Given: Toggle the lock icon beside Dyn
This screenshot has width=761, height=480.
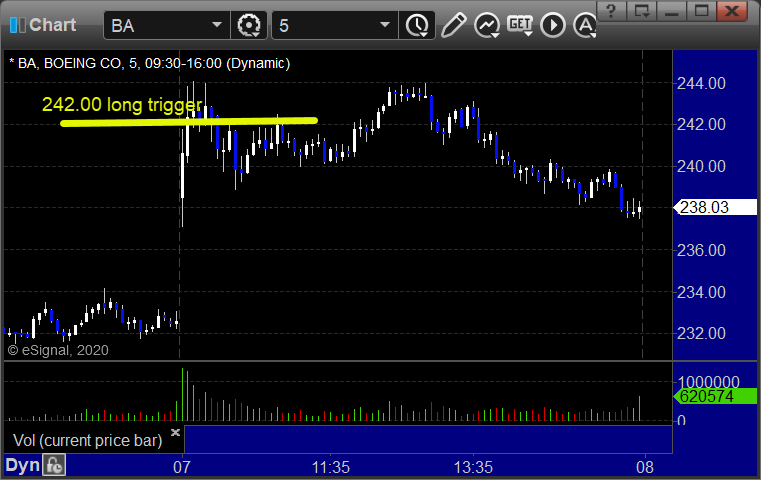Looking at the screenshot, I should 54,465.
